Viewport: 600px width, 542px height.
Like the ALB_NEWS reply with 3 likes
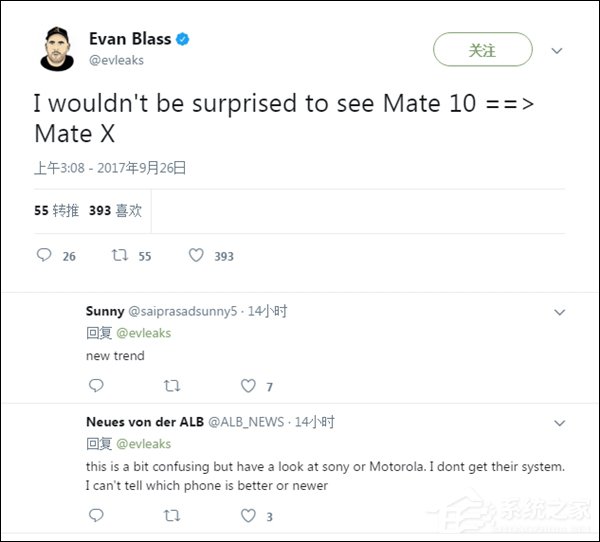tap(249, 516)
